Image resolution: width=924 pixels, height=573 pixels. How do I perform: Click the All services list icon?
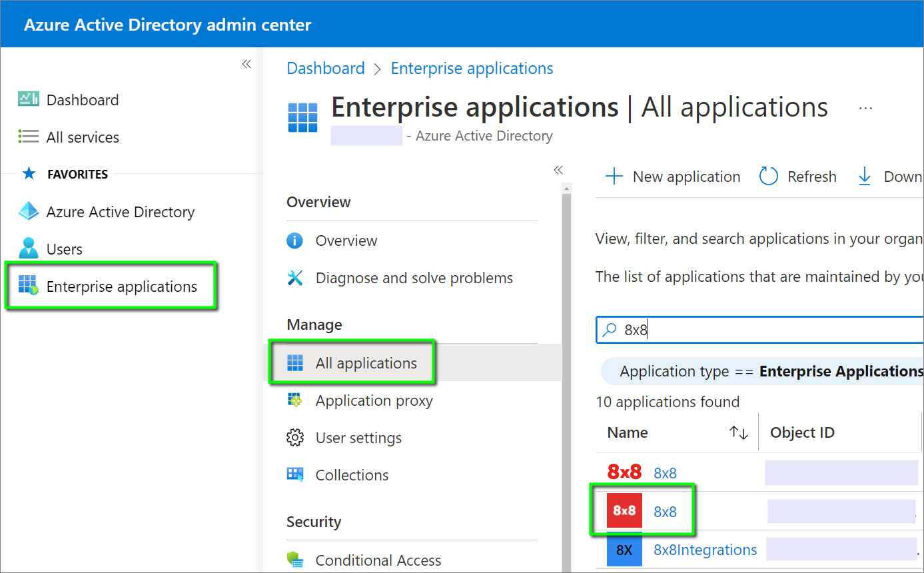(x=29, y=137)
